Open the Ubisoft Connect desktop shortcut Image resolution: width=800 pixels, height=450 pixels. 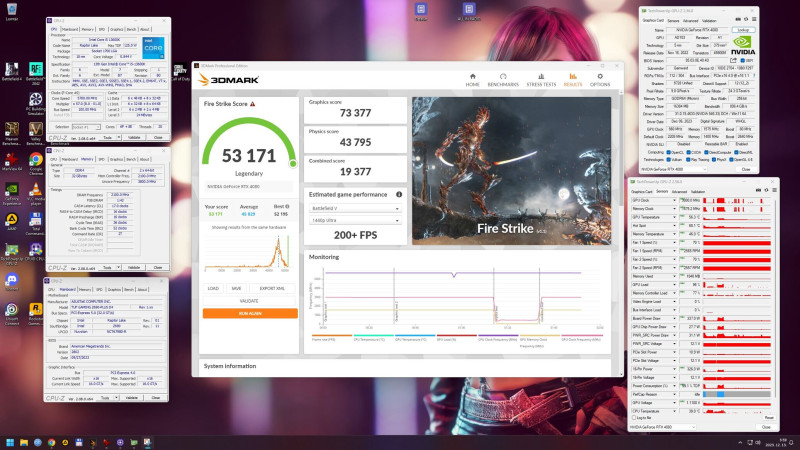click(11, 314)
